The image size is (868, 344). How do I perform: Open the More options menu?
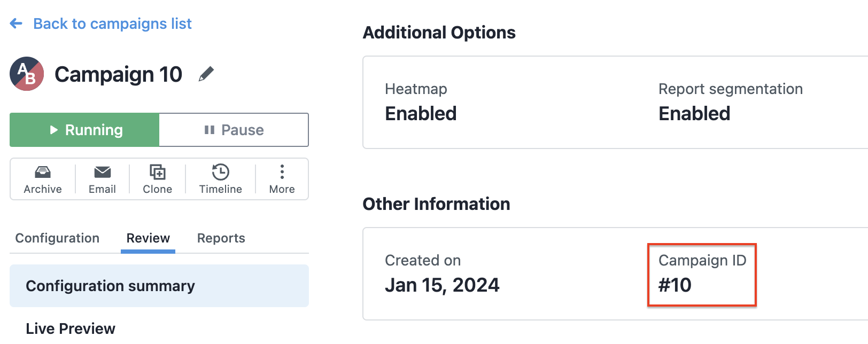click(282, 179)
